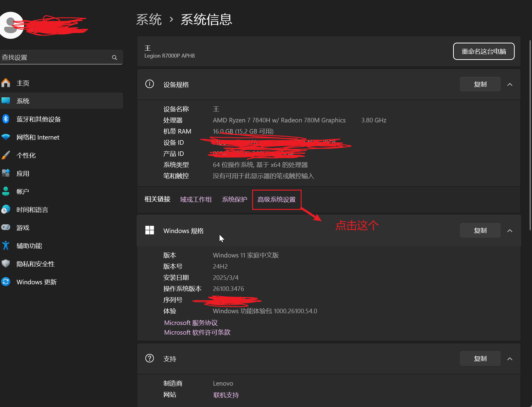532x407 pixels.
Task: Copy 支持 info with 复制 button
Action: tap(480, 358)
